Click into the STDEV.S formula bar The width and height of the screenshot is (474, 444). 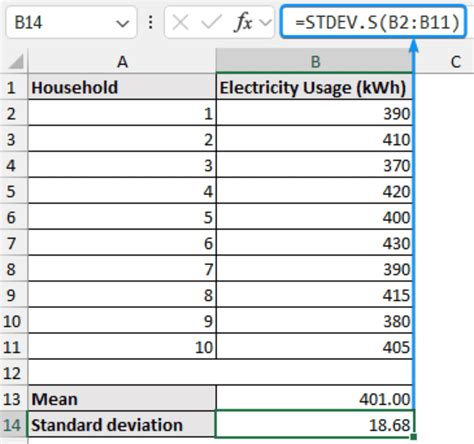[373, 22]
